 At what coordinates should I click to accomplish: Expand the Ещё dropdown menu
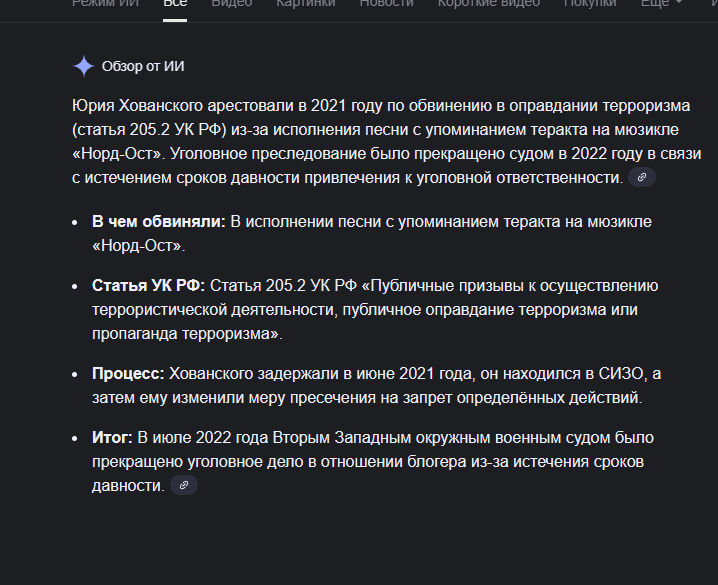pos(661,4)
